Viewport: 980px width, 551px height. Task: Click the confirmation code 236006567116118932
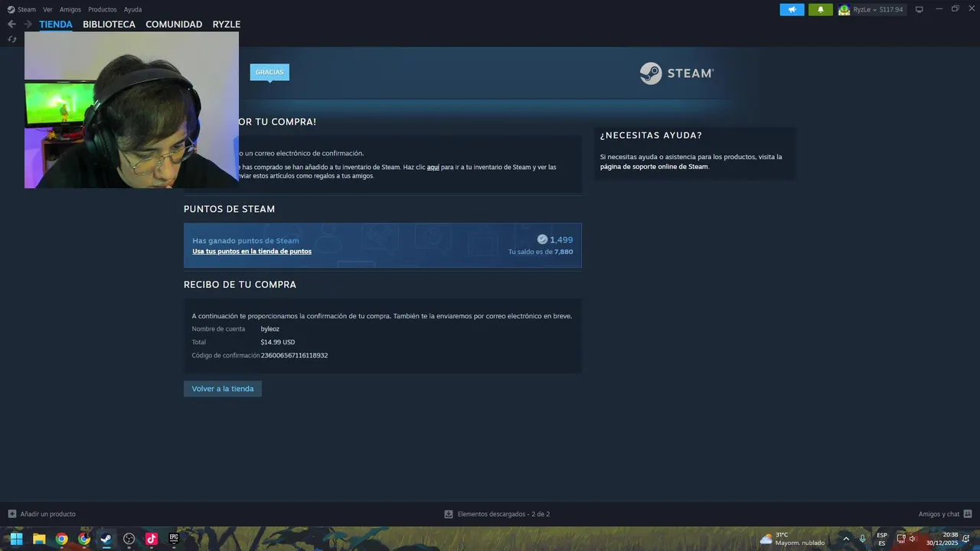click(x=294, y=355)
